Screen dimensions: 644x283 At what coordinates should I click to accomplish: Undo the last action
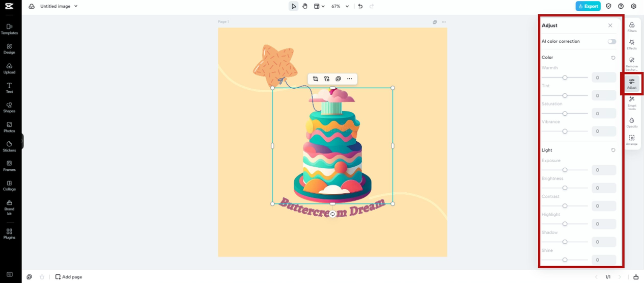[x=360, y=6]
